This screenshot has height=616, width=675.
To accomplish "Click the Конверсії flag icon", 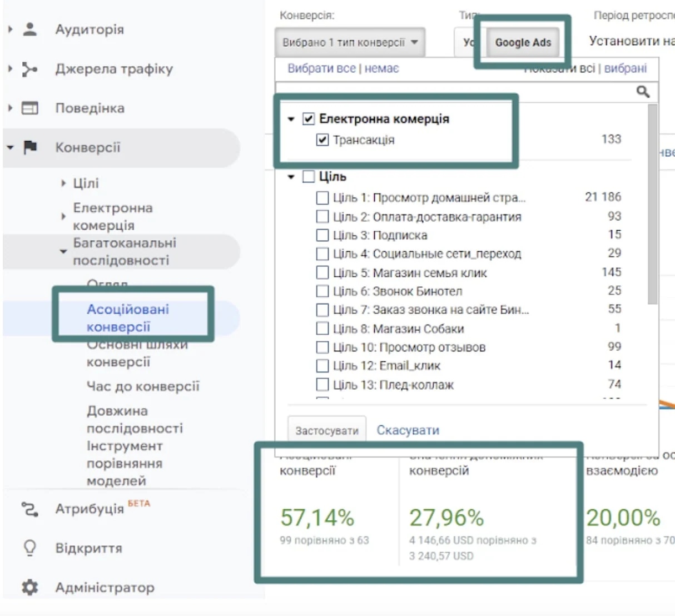I will [30, 147].
